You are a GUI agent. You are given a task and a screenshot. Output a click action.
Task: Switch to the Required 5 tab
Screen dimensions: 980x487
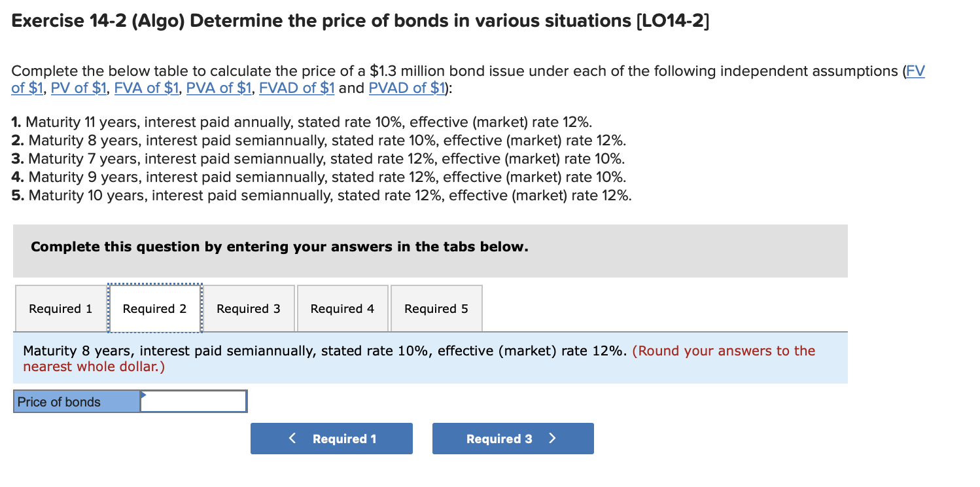pyautogui.click(x=436, y=308)
